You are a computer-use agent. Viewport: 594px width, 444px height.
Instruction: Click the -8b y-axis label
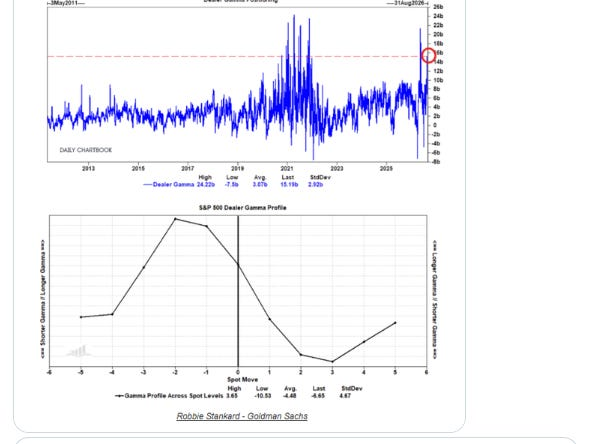point(437,162)
